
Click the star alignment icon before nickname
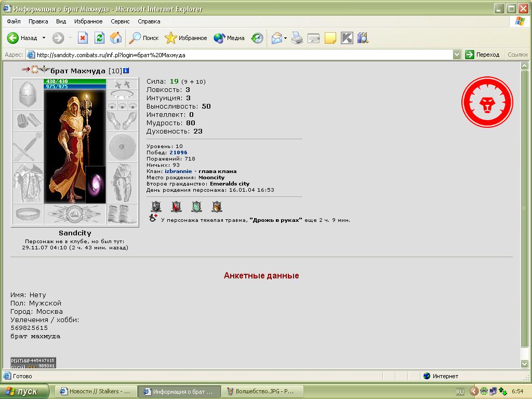(x=35, y=70)
